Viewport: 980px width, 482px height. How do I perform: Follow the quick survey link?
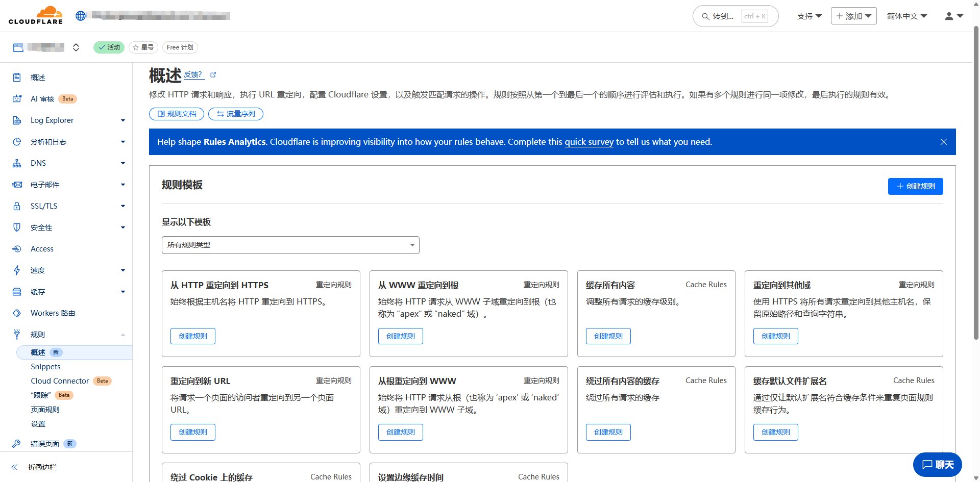coord(589,142)
